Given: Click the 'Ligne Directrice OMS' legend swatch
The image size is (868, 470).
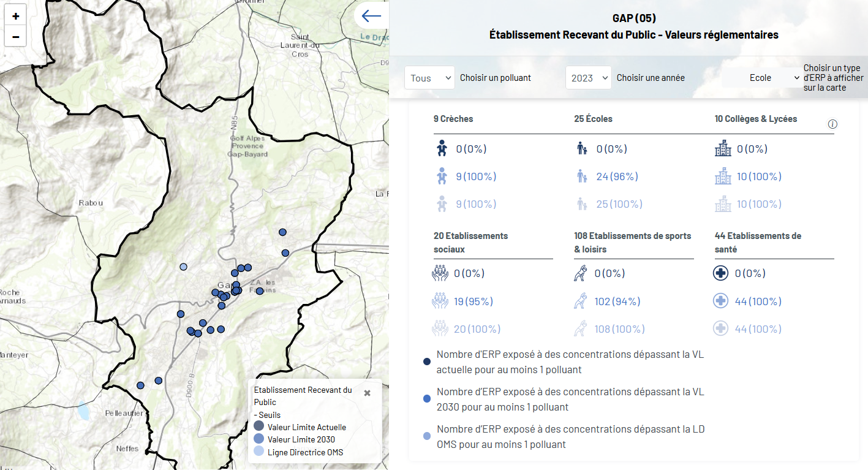Looking at the screenshot, I should pyautogui.click(x=259, y=452).
